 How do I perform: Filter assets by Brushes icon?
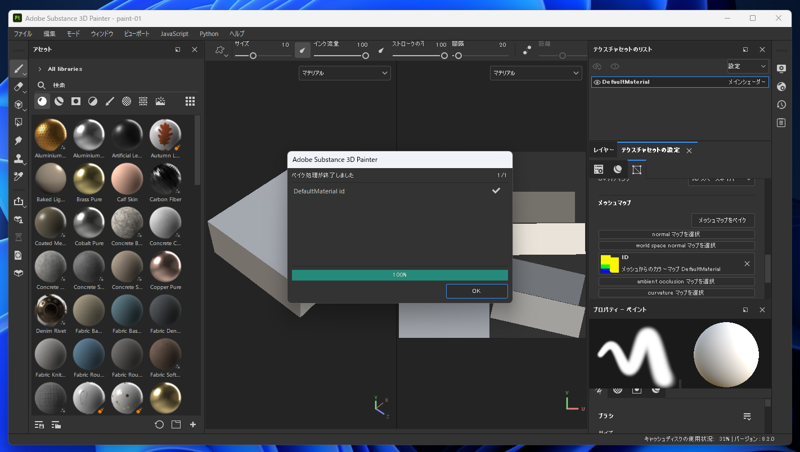110,101
